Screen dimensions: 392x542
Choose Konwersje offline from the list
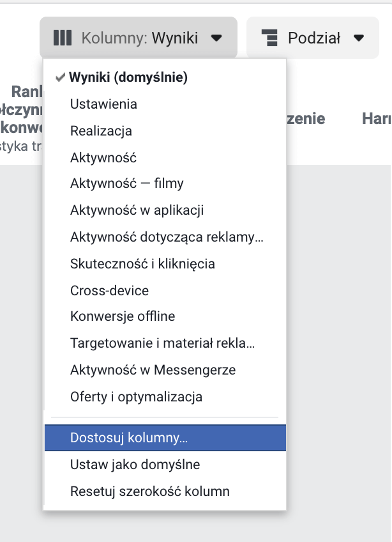[123, 316]
